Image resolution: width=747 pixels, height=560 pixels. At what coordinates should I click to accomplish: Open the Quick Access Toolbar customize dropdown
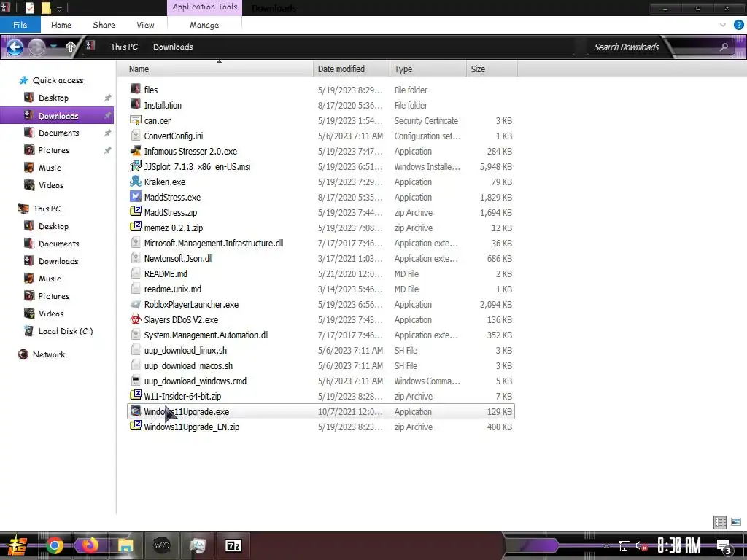(60, 8)
